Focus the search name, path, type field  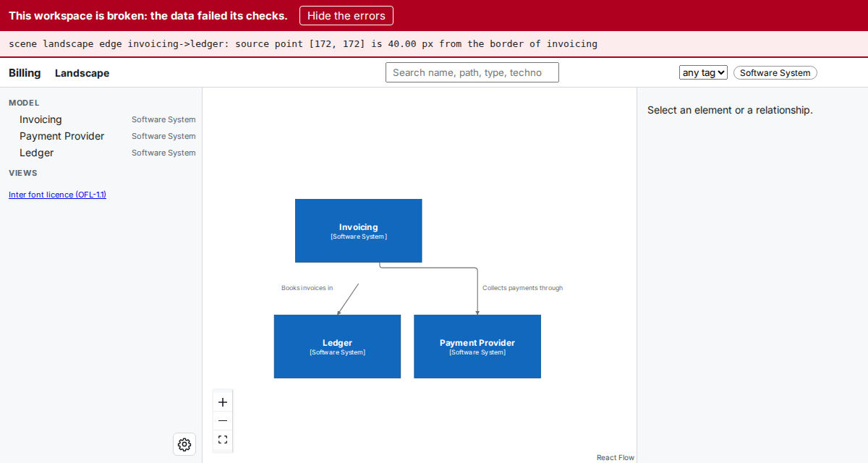point(472,72)
